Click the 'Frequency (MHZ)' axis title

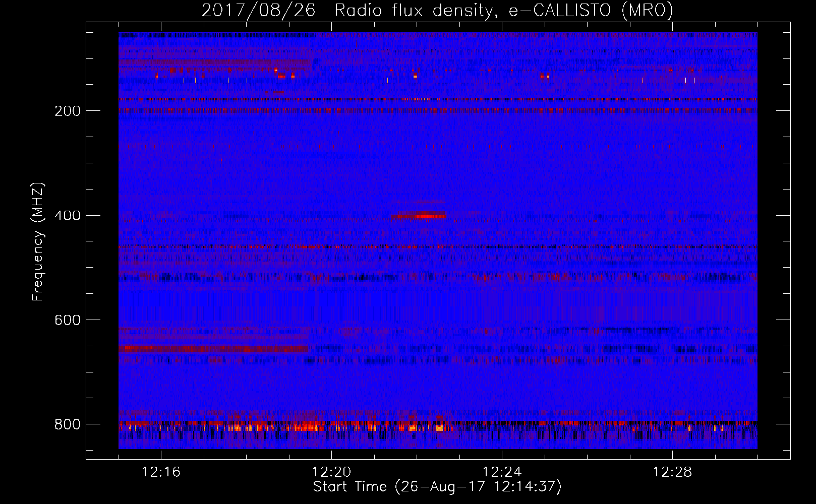(x=38, y=242)
